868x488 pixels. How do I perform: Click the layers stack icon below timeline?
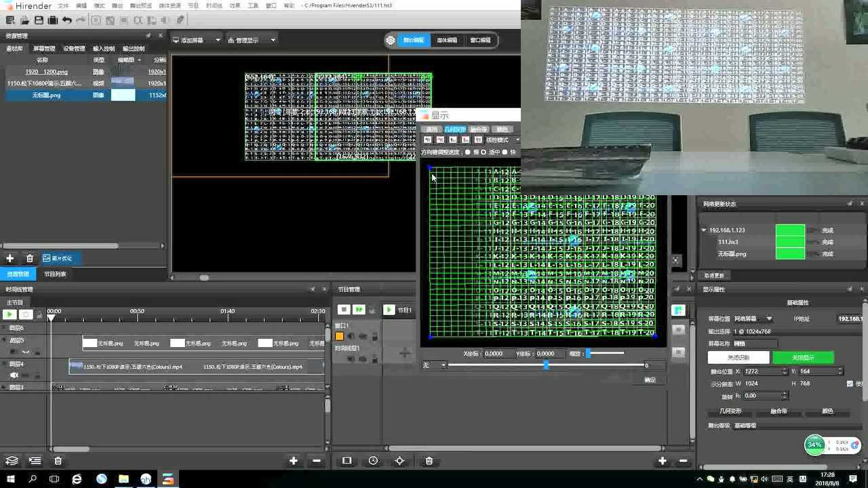(x=12, y=461)
